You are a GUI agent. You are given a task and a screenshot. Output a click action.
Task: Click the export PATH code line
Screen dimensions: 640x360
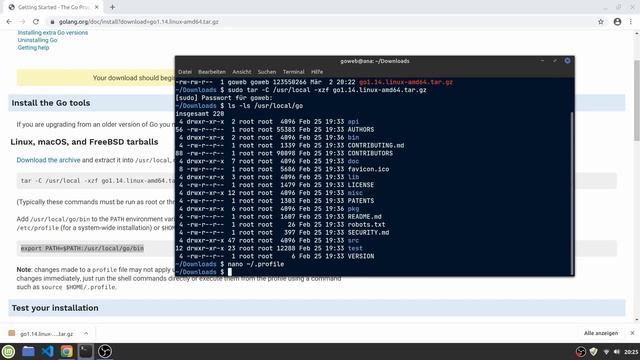pyautogui.click(x=82, y=248)
